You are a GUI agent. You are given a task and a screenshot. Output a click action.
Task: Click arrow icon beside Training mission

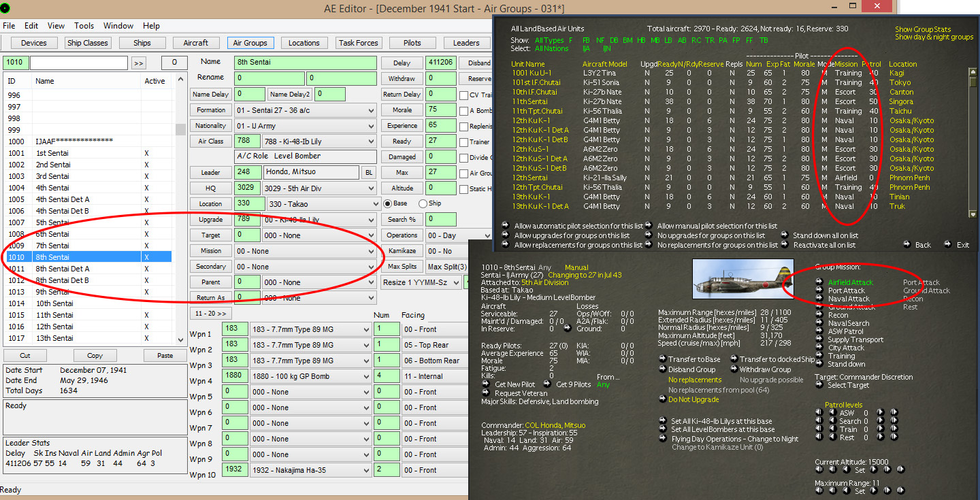tap(819, 356)
